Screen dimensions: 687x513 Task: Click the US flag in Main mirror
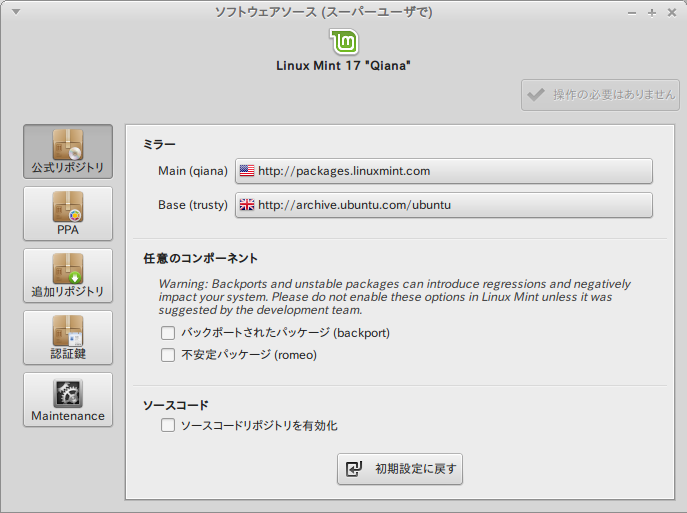point(247,170)
